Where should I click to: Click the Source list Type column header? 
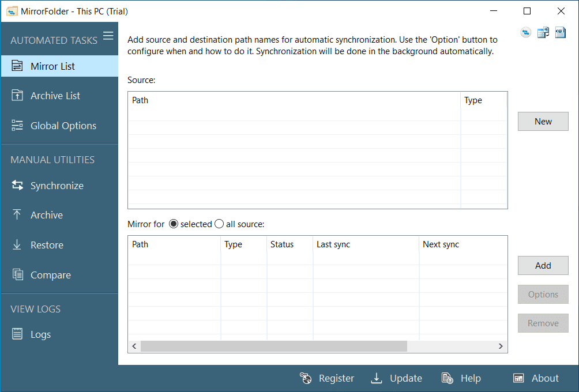tap(484, 100)
